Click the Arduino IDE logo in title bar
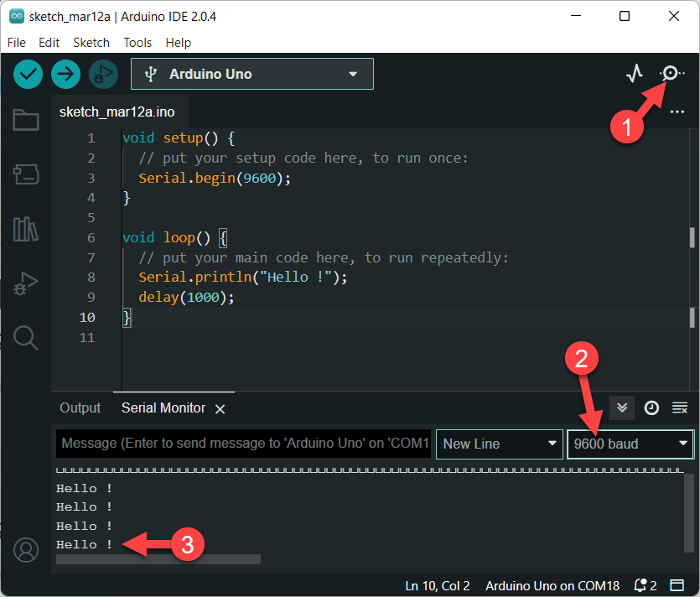Screen dimensions: 700x597 pyautogui.click(x=17, y=16)
